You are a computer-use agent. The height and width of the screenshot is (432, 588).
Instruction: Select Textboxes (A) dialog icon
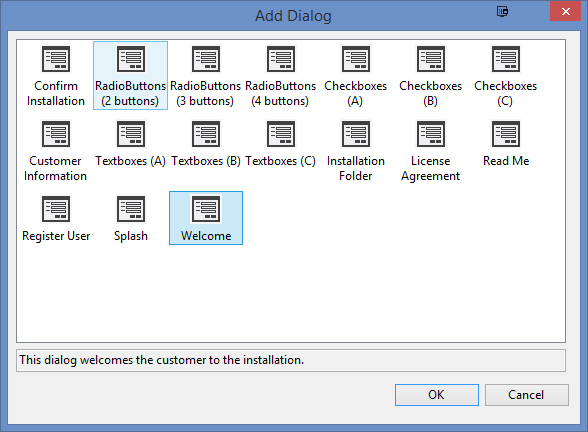point(131,134)
